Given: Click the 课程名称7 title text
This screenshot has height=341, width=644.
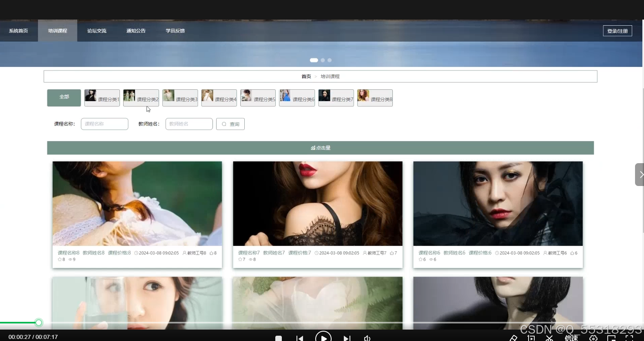Looking at the screenshot, I should tap(249, 253).
